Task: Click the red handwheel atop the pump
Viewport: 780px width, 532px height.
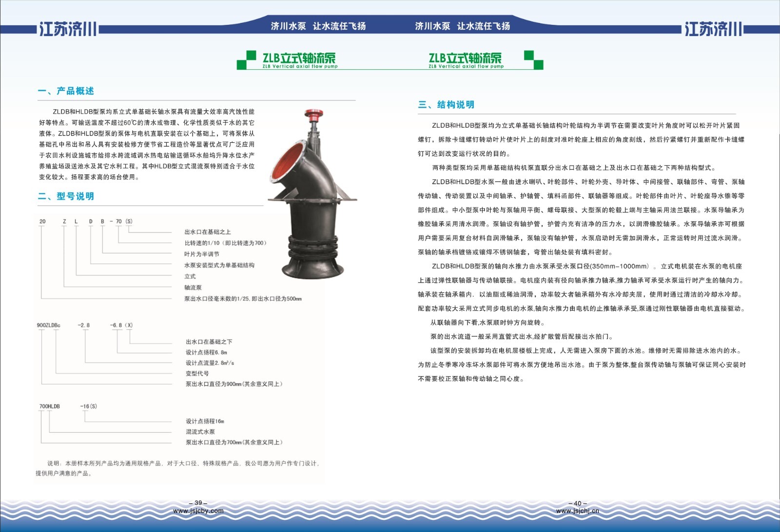Action: point(313,115)
